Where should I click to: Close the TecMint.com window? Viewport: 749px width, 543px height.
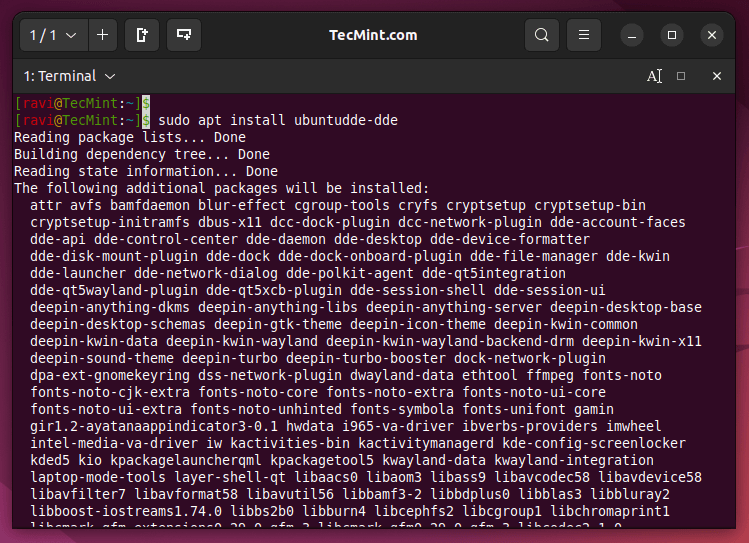712,35
